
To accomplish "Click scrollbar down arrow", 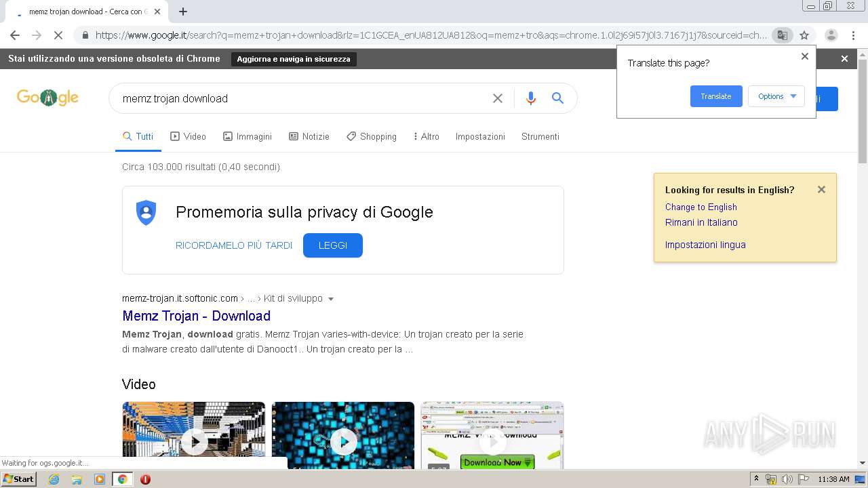I will click(863, 463).
